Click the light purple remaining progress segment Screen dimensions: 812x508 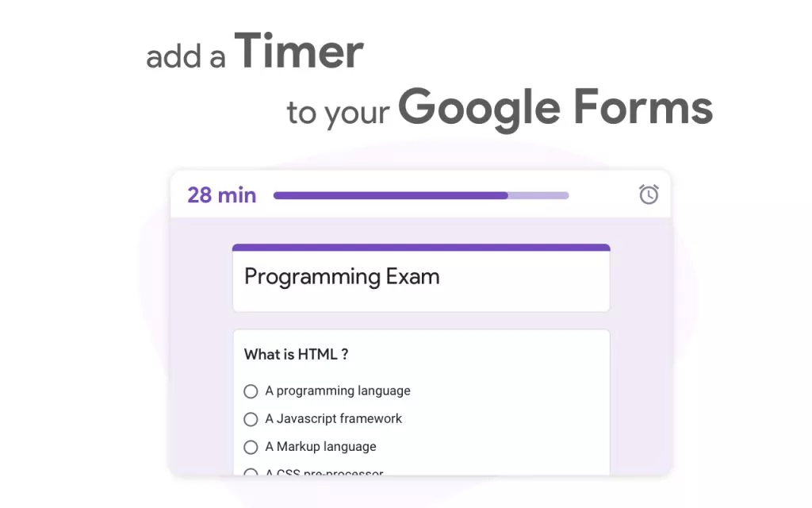pyautogui.click(x=538, y=195)
